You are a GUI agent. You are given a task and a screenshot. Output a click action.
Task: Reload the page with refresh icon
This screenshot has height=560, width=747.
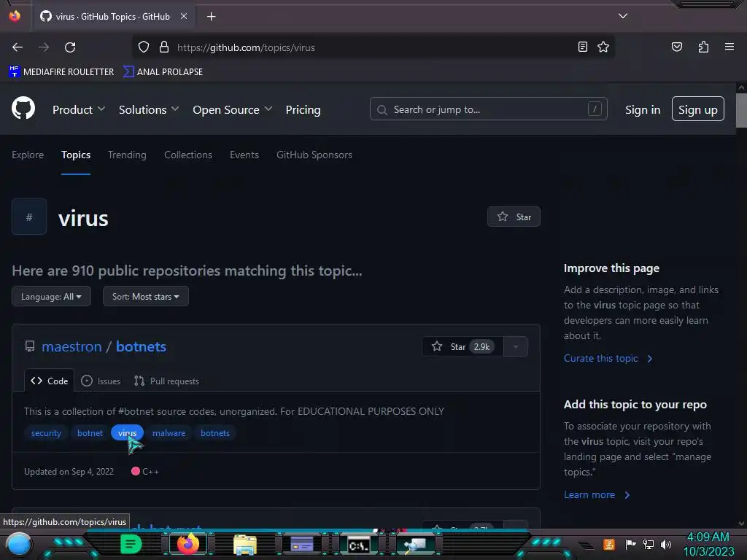[x=70, y=47]
